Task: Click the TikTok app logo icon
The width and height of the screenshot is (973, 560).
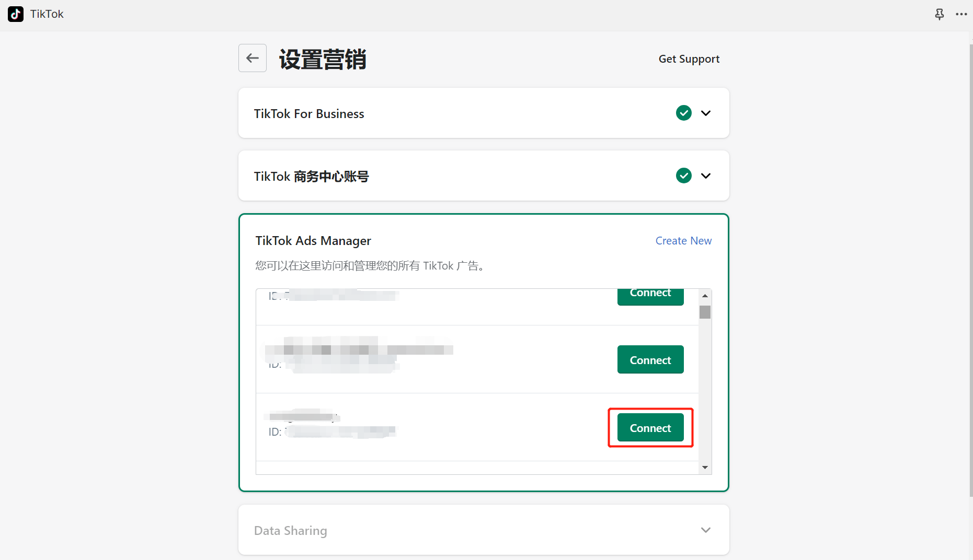Action: click(16, 14)
